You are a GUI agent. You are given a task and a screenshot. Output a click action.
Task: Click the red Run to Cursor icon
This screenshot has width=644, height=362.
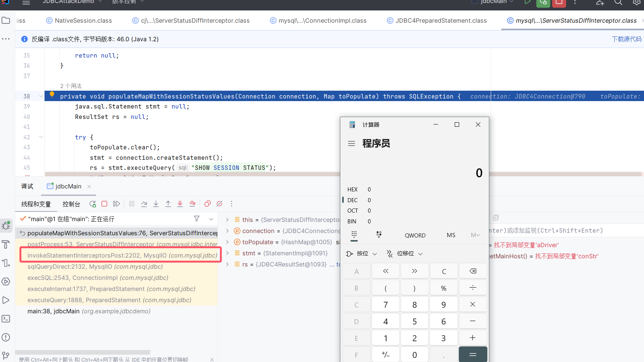[x=192, y=204]
